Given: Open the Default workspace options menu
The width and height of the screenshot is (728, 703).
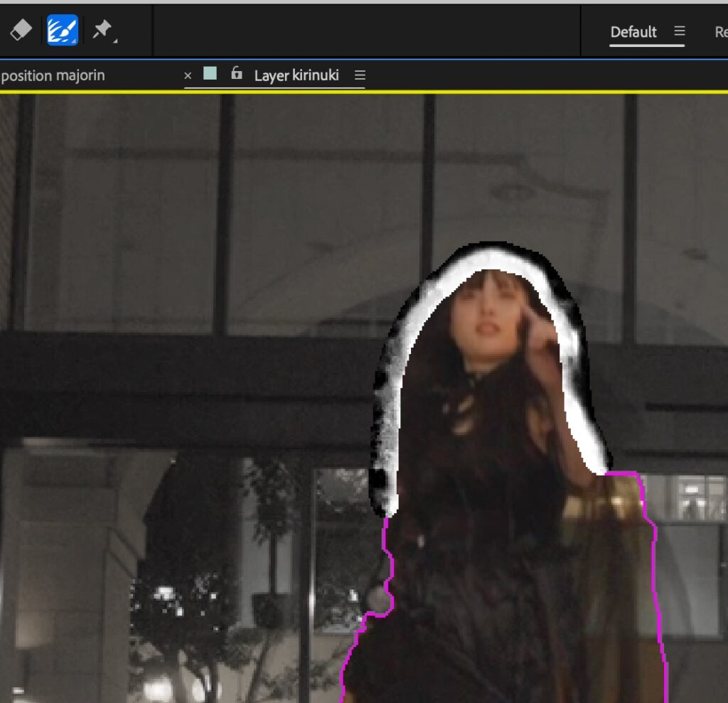Looking at the screenshot, I should [680, 31].
